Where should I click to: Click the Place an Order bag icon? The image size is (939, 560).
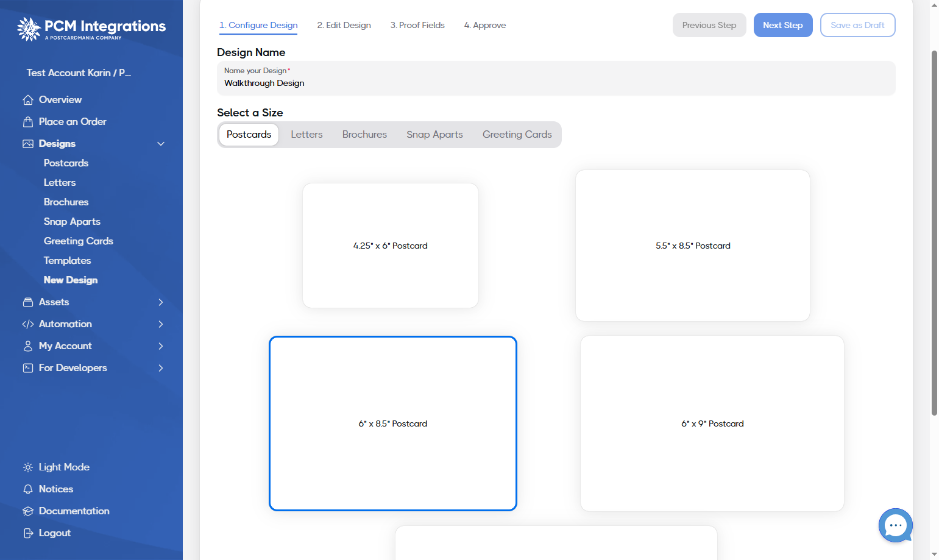click(28, 122)
